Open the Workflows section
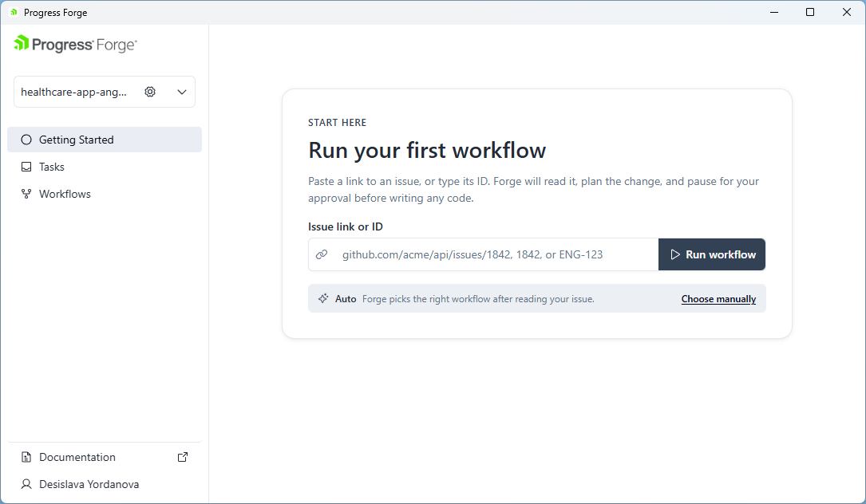 (x=105, y=194)
